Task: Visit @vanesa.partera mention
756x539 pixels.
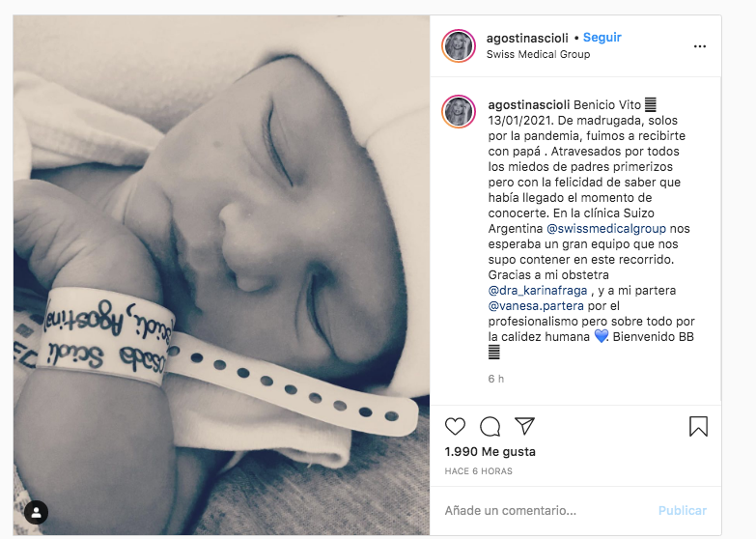Action: point(536,305)
